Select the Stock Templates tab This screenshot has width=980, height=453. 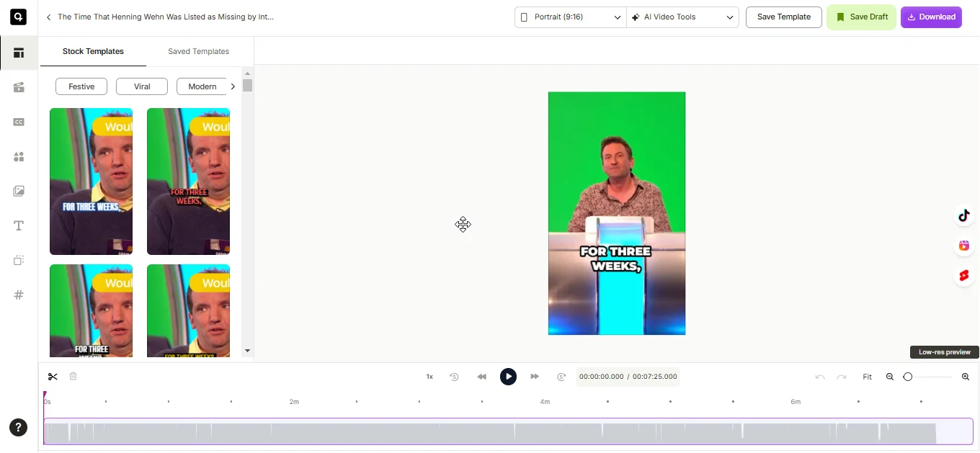[x=93, y=52]
